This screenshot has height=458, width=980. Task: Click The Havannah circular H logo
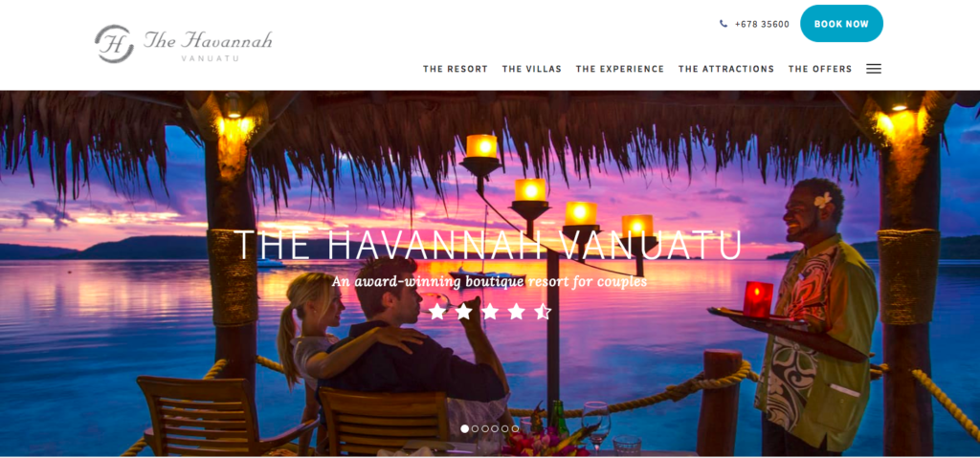[114, 44]
